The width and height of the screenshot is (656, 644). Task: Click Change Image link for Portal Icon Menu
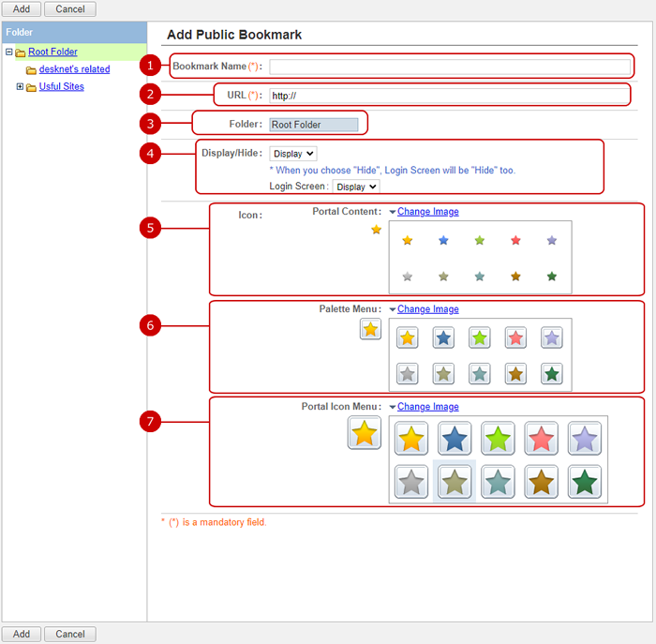[428, 407]
